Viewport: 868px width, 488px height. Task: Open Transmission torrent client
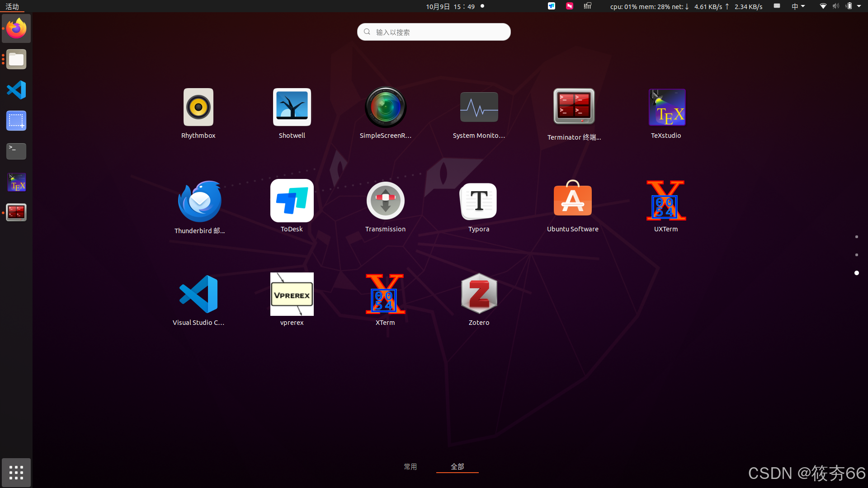click(385, 202)
